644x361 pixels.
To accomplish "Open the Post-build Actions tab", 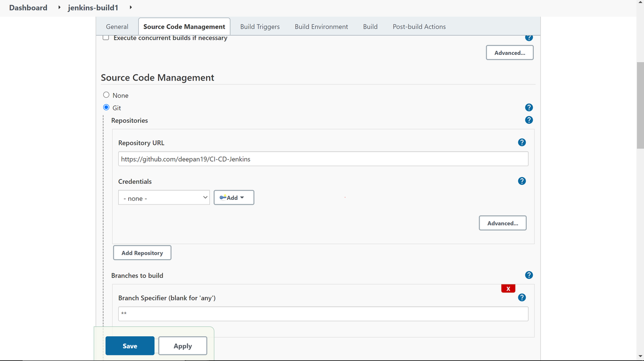I will pos(419,27).
